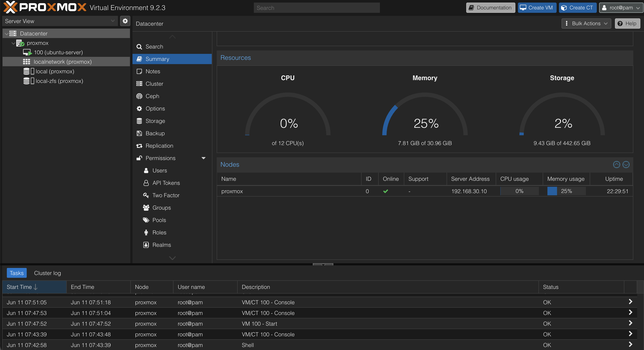Select the Summary menu item
This screenshot has height=350, width=644.
point(172,59)
